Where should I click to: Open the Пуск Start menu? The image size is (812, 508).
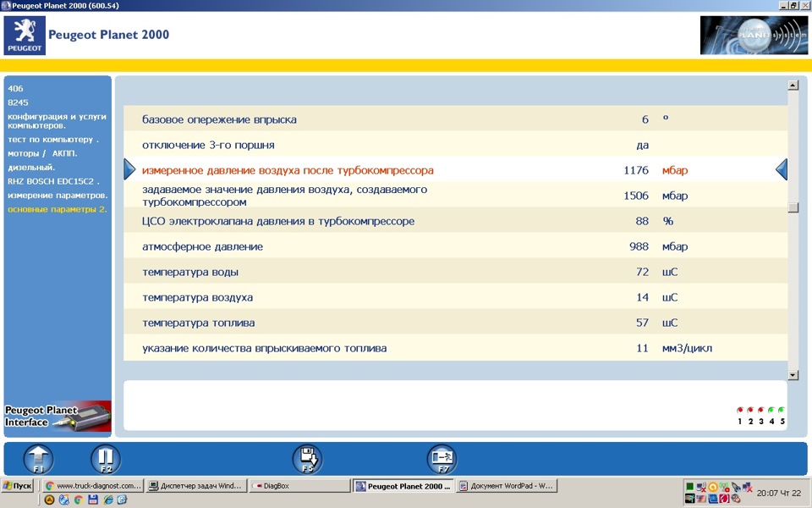pos(18,486)
